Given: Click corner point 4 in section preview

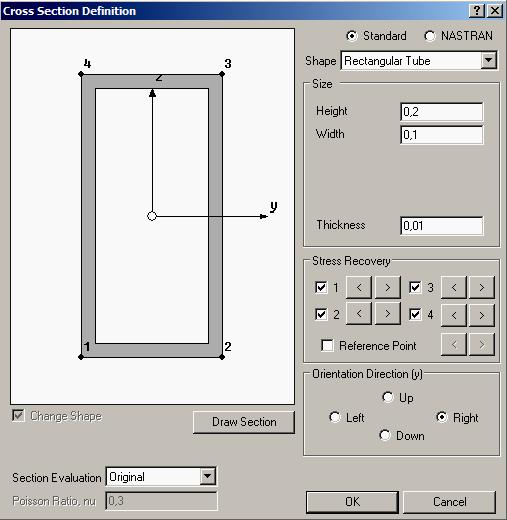Looking at the screenshot, I should click(x=81, y=74).
